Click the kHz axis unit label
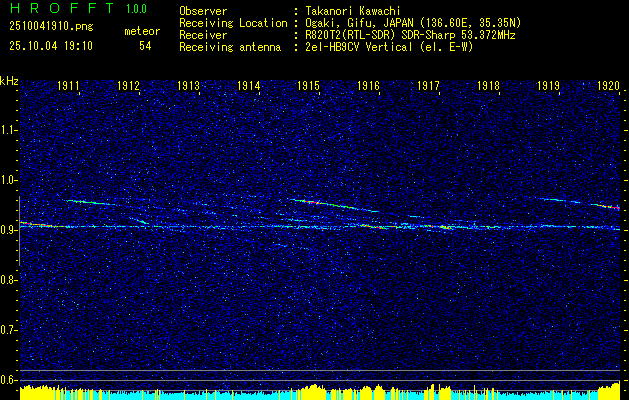This screenshot has width=629, height=400. click(x=9, y=81)
